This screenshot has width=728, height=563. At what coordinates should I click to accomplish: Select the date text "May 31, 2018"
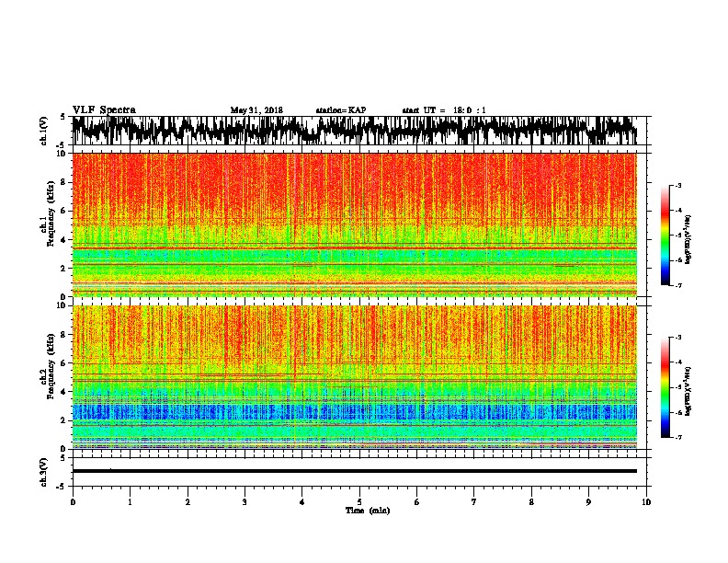256,110
